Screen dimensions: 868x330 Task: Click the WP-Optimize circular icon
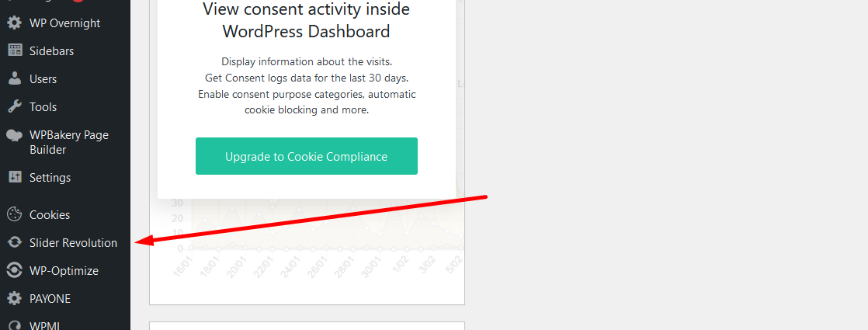(15, 270)
